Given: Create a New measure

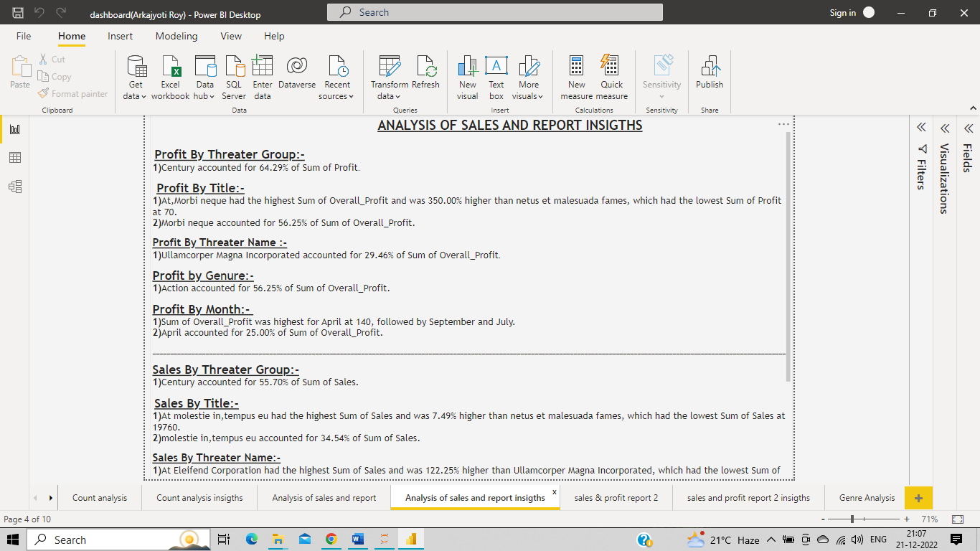Looking at the screenshot, I should click(576, 77).
